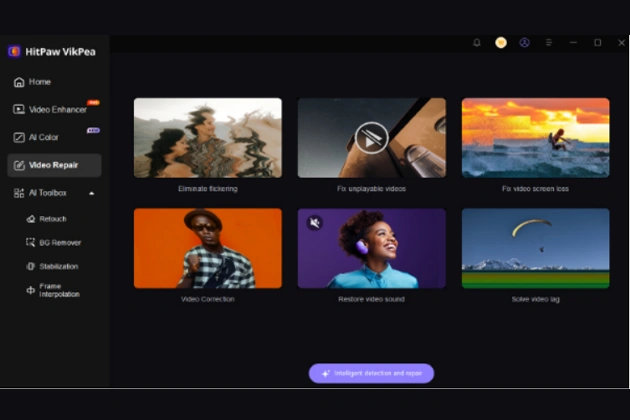Screen dimensions: 630x420
Task: Open the Video Enhancer label
Action: point(57,110)
